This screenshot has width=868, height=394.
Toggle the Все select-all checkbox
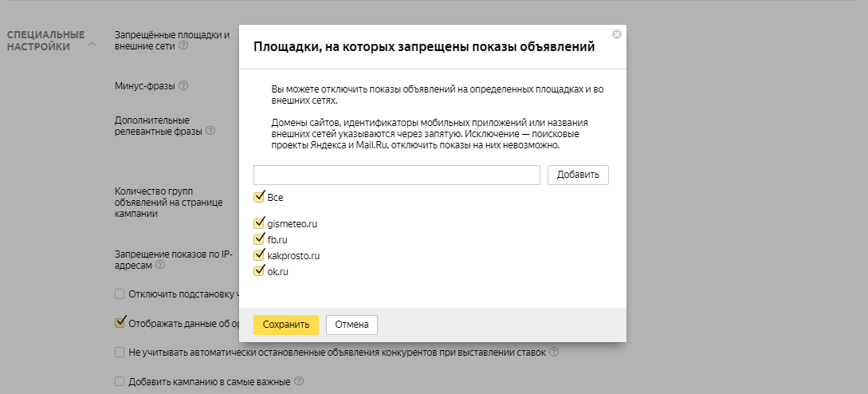click(x=259, y=197)
